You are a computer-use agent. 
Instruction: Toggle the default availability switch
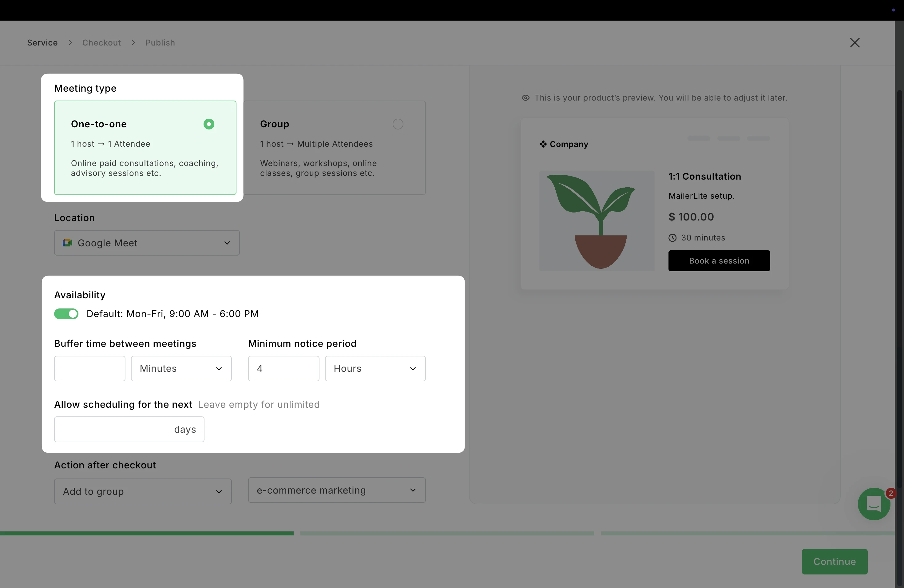coord(66,314)
